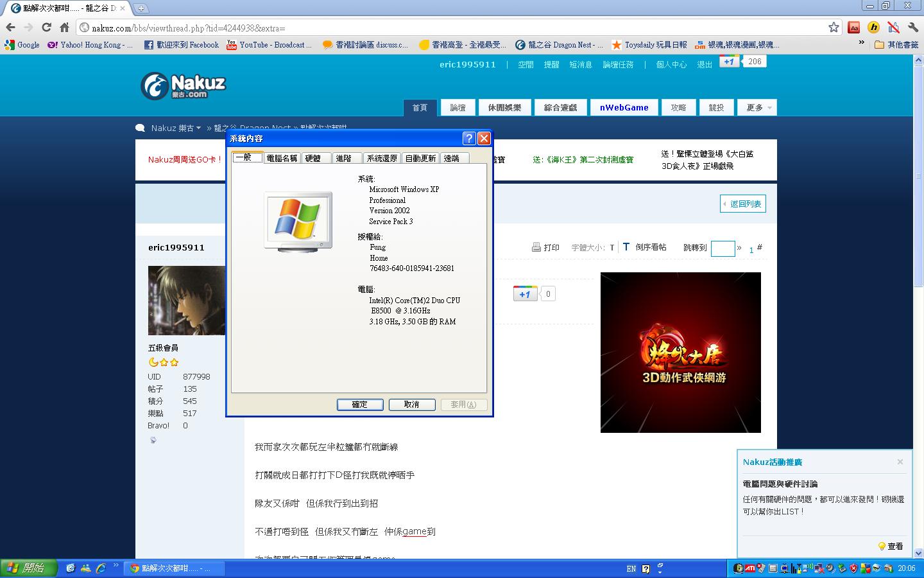
Task: Click the red shield security tray icon
Action: tap(853, 568)
